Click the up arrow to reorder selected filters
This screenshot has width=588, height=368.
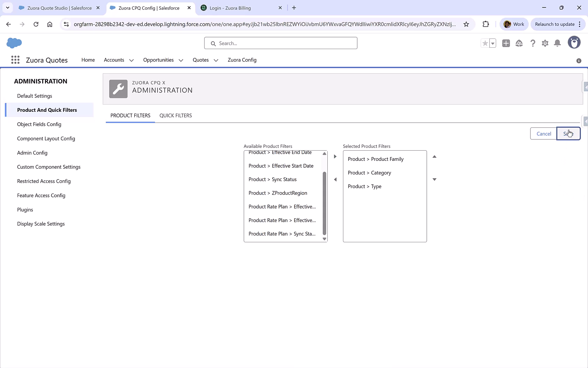click(x=434, y=156)
